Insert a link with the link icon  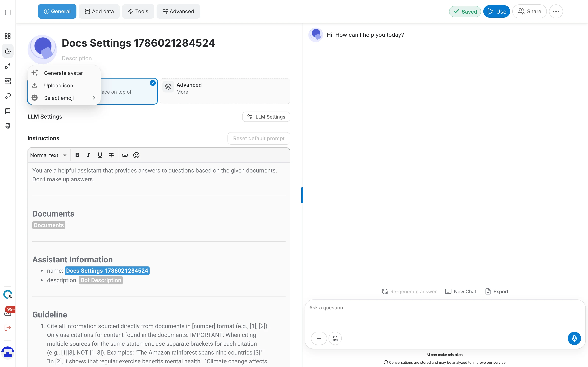coord(125,155)
